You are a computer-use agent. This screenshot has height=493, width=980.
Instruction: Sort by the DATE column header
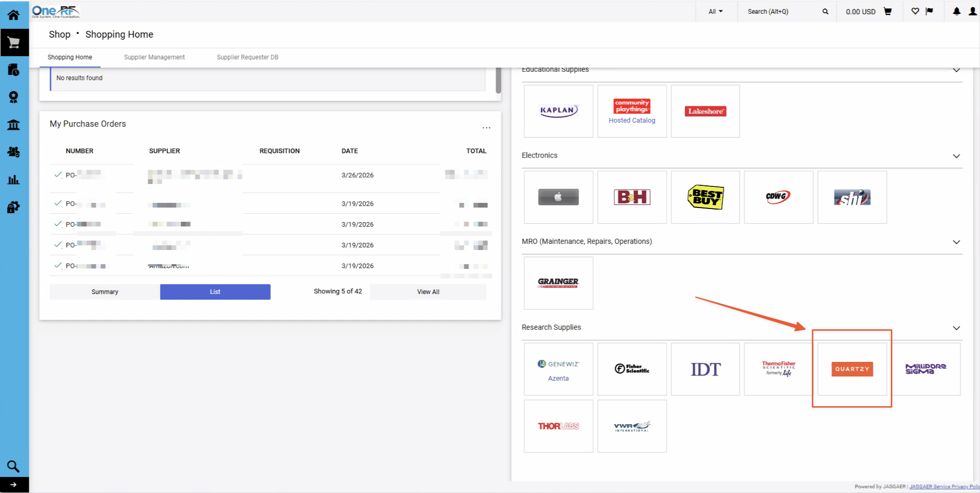350,151
